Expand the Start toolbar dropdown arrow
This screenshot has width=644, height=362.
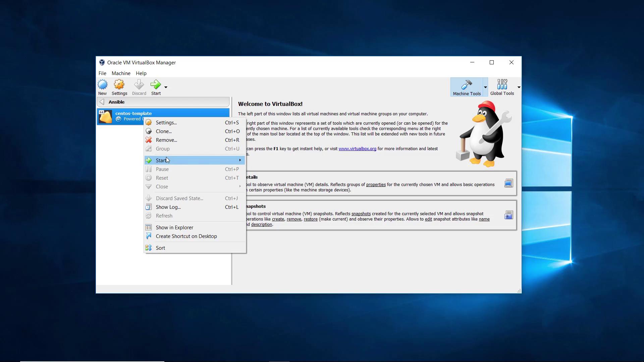(x=166, y=87)
